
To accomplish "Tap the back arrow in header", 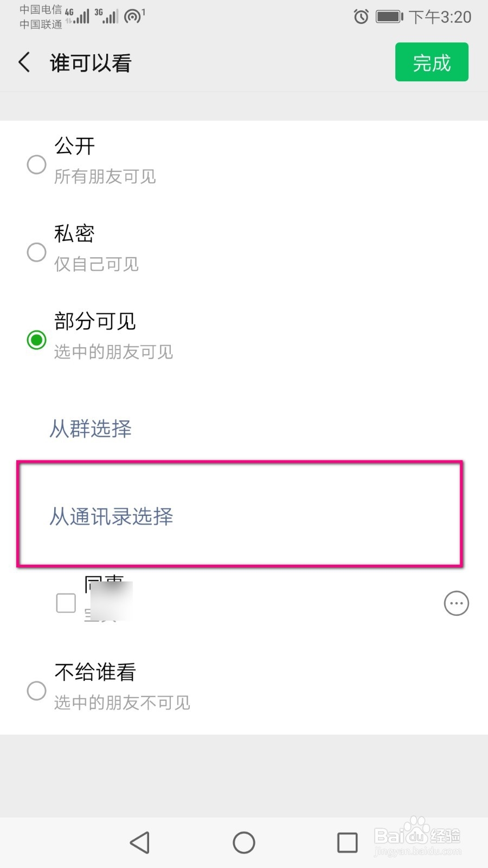I will [24, 62].
